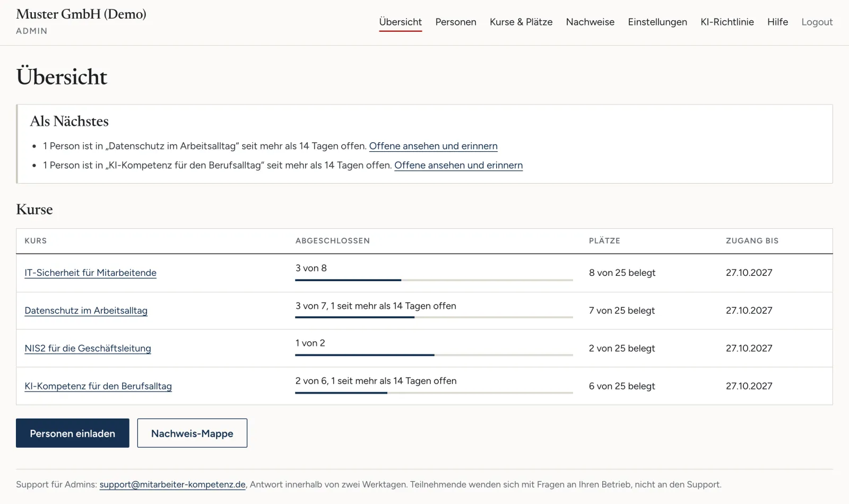The image size is (849, 504).
Task: Open NIS2 für die Geschäftsleitung course
Action: pyautogui.click(x=88, y=348)
